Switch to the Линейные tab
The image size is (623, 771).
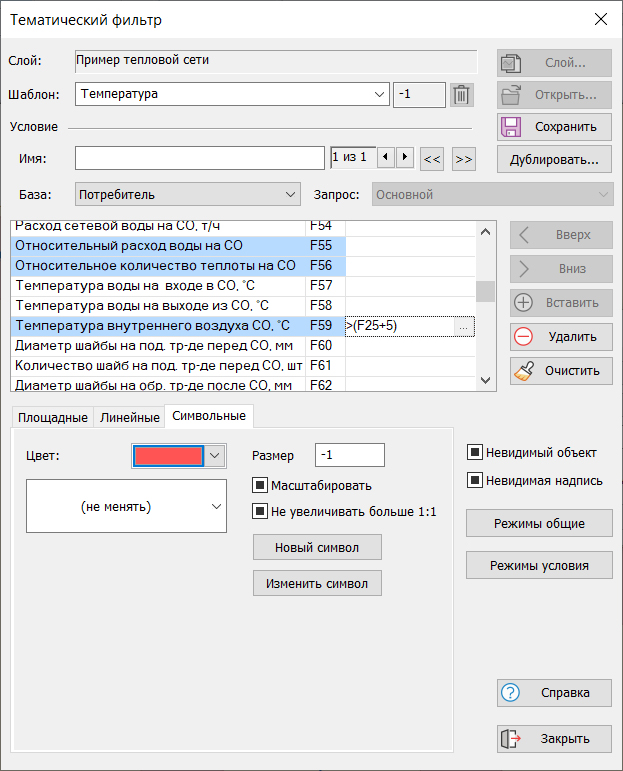[128, 417]
